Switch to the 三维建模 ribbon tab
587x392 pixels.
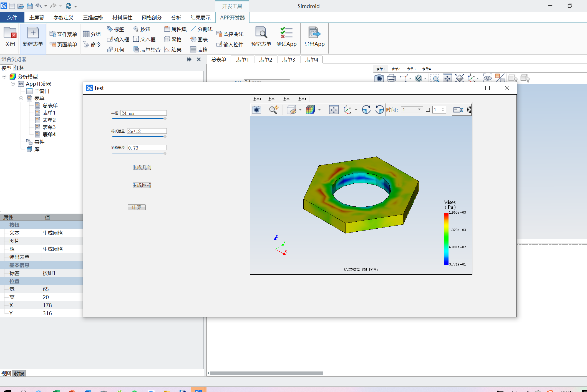[x=93, y=17]
